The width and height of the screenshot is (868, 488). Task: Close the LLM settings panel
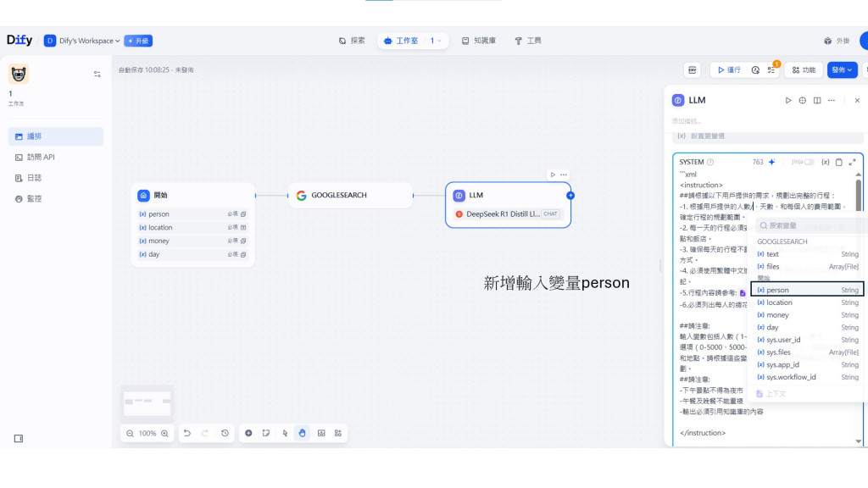click(x=857, y=101)
